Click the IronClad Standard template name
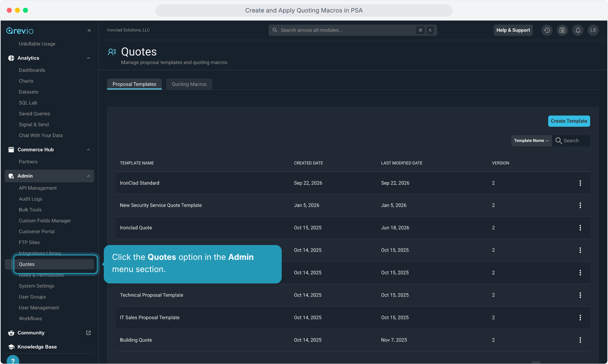Image resolution: width=608 pixels, height=364 pixels. (x=140, y=183)
